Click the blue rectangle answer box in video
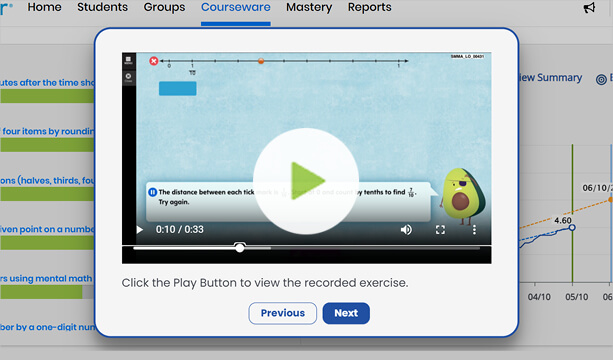Viewport: 613px width, 360px height. 177,88
